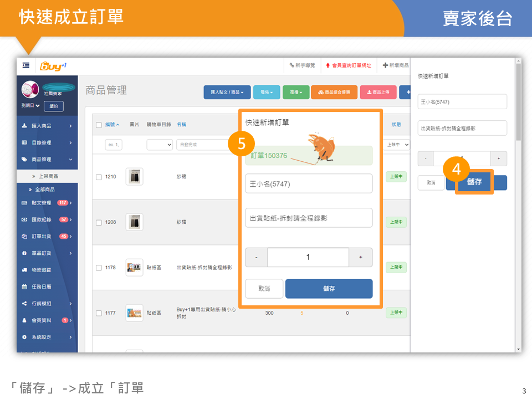The image size is (532, 399).
Task: Click the seller profile avatar
Action: coord(30,89)
